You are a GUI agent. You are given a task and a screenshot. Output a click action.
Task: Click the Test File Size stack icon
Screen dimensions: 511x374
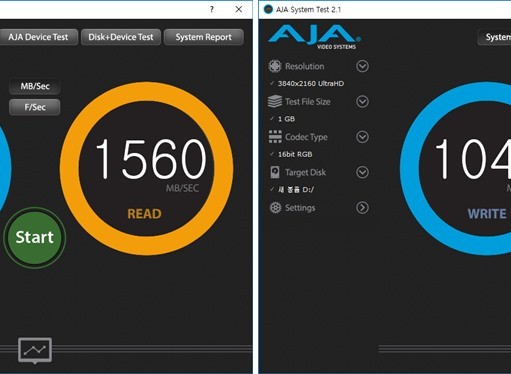click(275, 101)
